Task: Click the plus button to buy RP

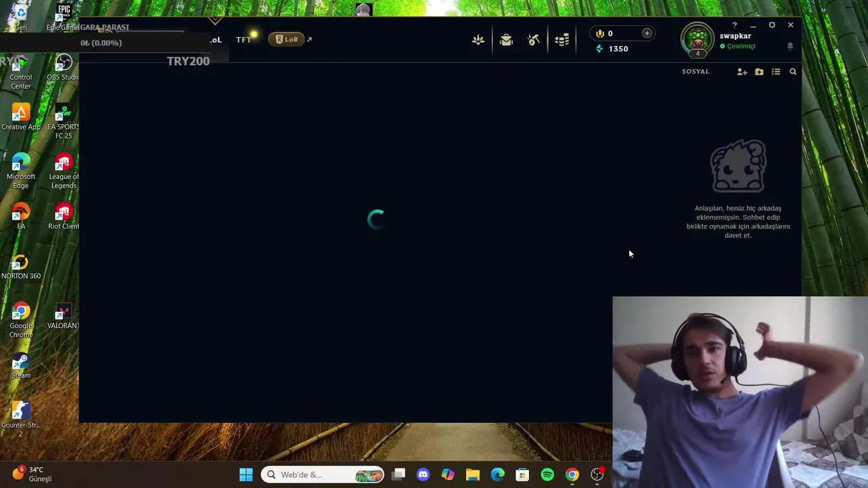Action: point(647,33)
